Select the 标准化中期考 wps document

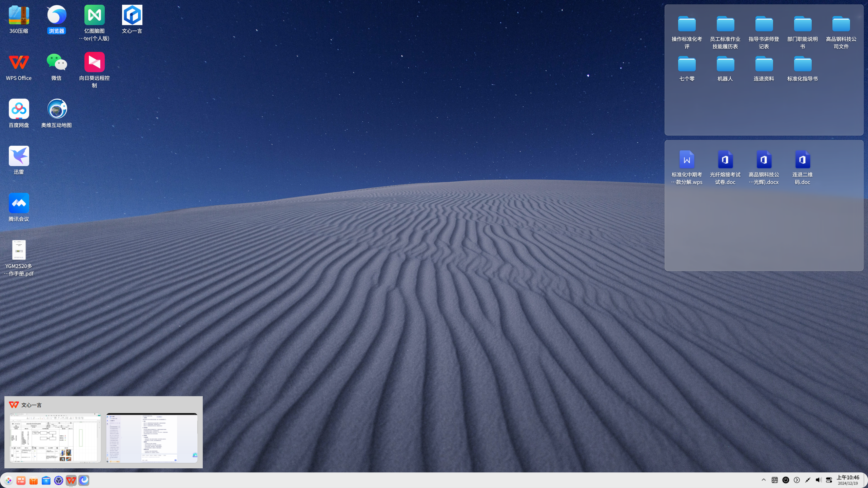(687, 168)
